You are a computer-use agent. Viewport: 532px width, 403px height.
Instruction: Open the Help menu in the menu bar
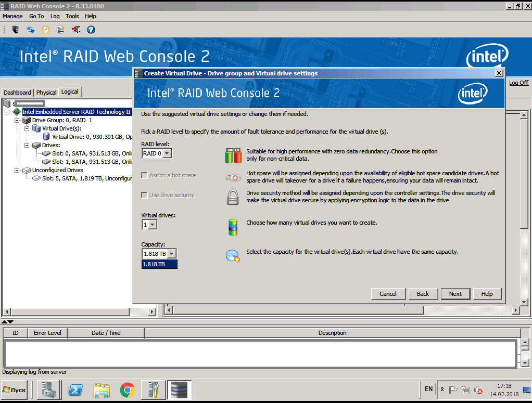pos(90,16)
